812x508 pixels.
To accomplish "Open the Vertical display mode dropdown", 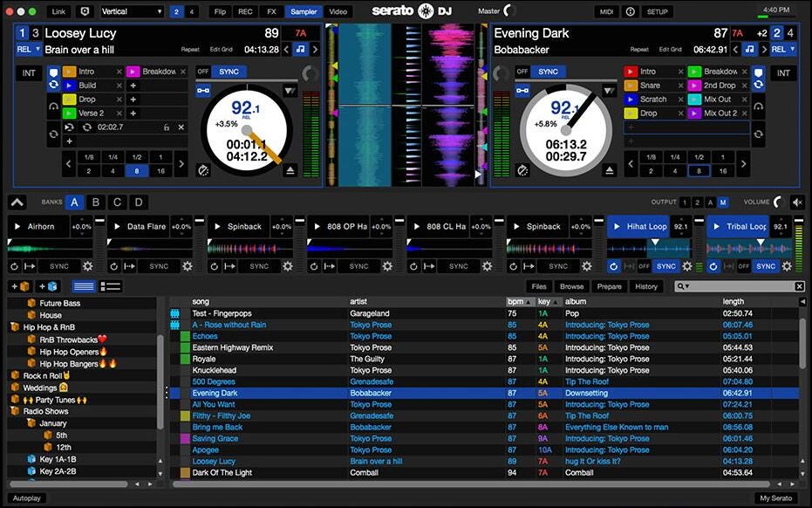I will (132, 11).
